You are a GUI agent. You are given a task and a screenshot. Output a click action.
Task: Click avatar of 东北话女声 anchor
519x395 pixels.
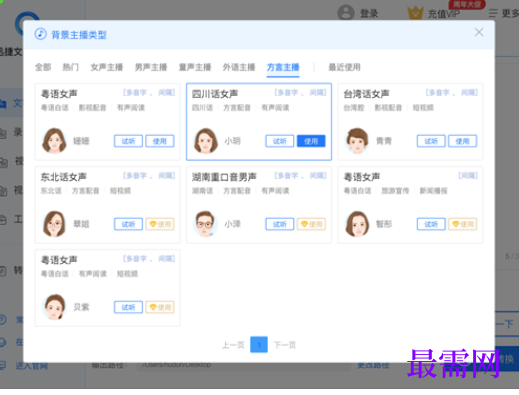tap(54, 224)
